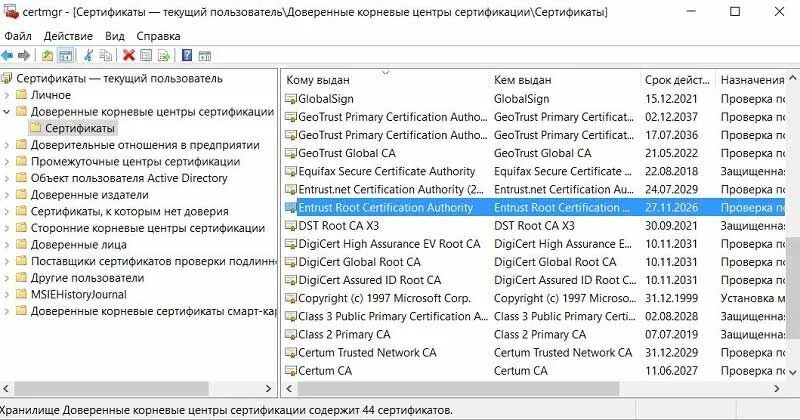Expand the Сторонние корневые центры сертификации node

7,228
